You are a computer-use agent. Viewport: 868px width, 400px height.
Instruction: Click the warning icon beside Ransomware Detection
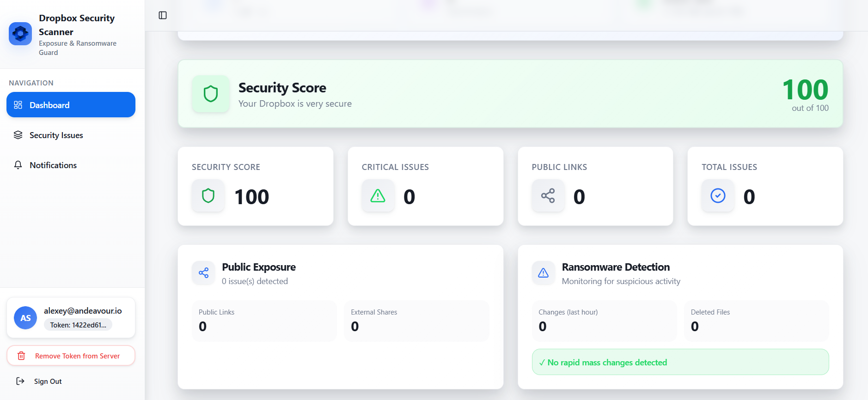pyautogui.click(x=544, y=273)
